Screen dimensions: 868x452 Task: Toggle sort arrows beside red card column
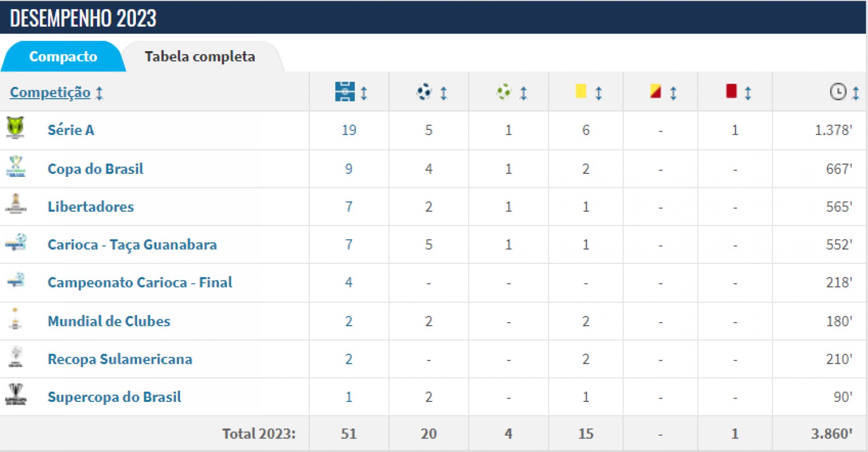point(748,93)
